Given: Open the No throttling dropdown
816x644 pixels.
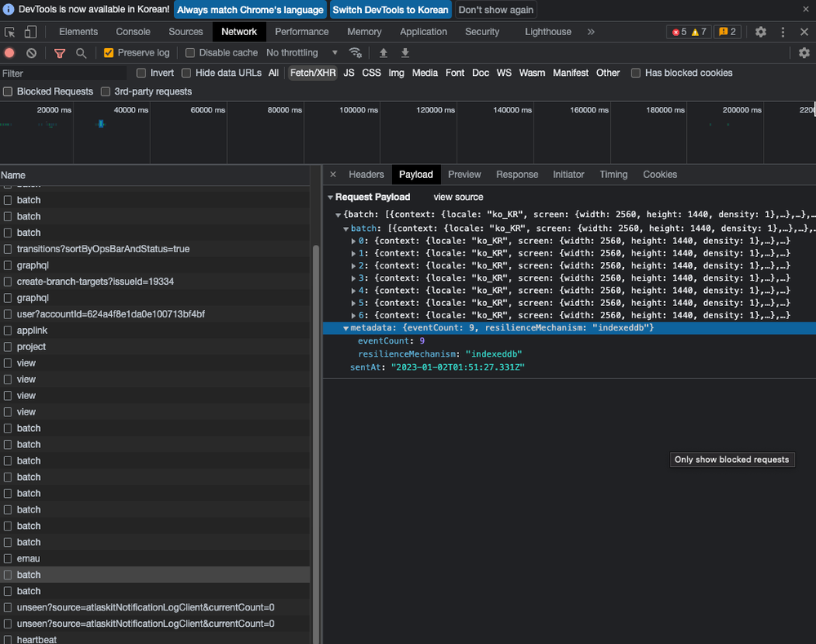Looking at the screenshot, I should 302,53.
